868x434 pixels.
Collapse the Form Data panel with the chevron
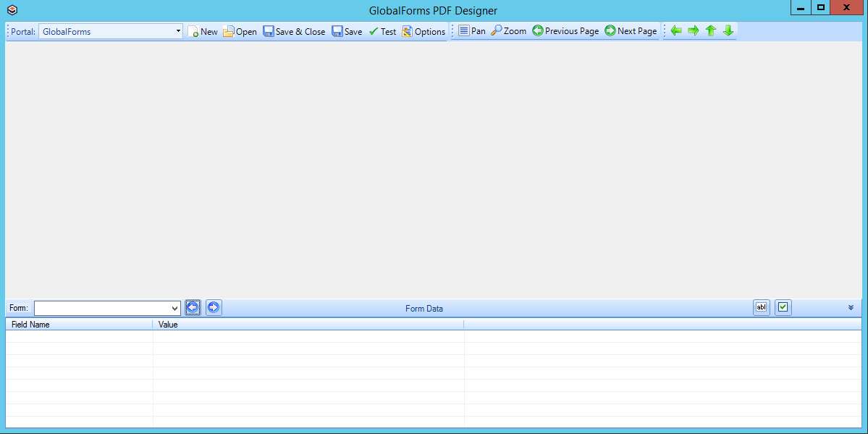pyautogui.click(x=850, y=307)
